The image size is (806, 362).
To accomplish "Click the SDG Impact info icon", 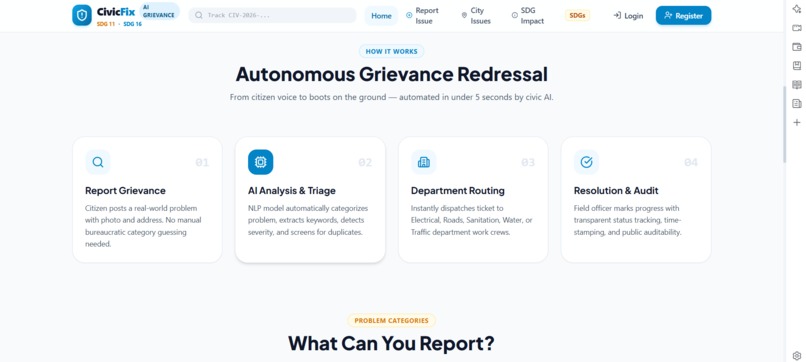I will click(x=515, y=15).
